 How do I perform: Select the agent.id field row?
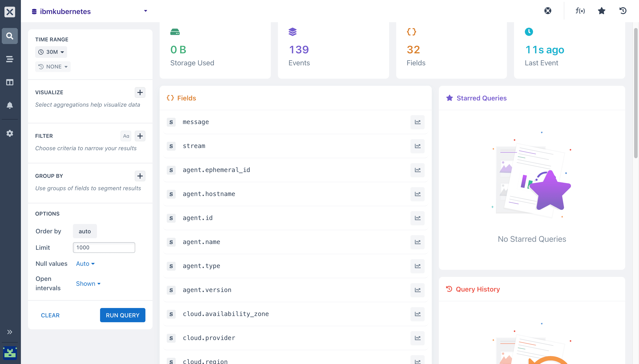pos(295,218)
